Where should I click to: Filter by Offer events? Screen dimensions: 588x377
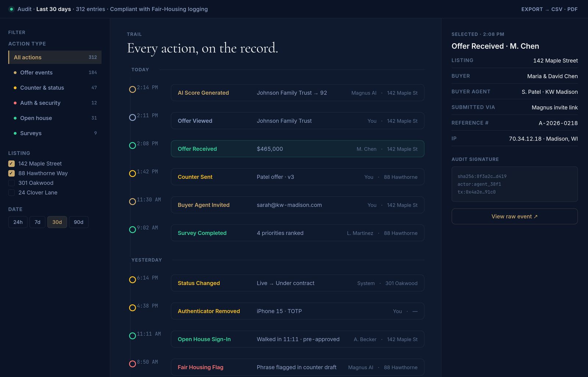pyautogui.click(x=55, y=72)
